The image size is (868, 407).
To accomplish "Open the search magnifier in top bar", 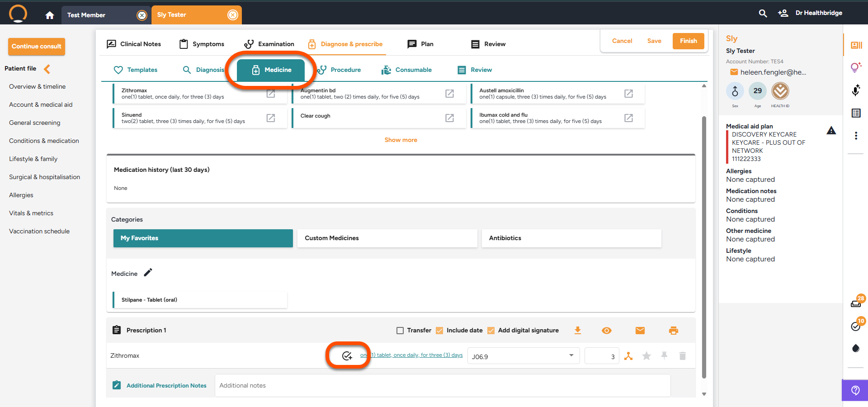I will 763,13.
